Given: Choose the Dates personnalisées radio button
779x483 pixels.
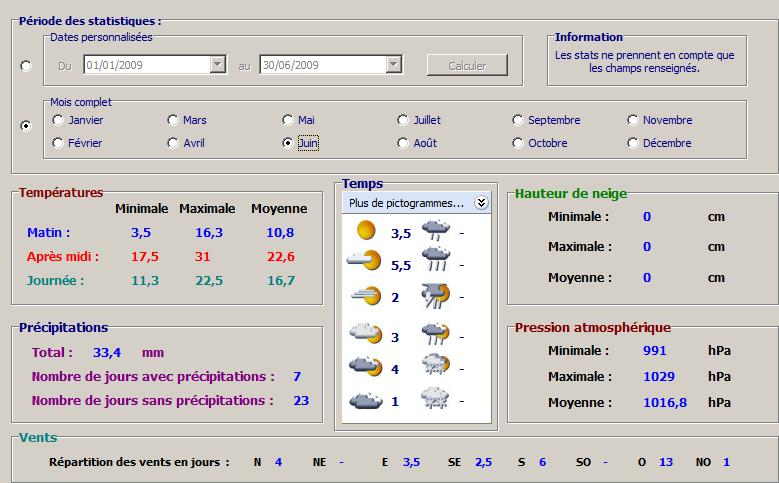Looking at the screenshot, I should click(26, 66).
